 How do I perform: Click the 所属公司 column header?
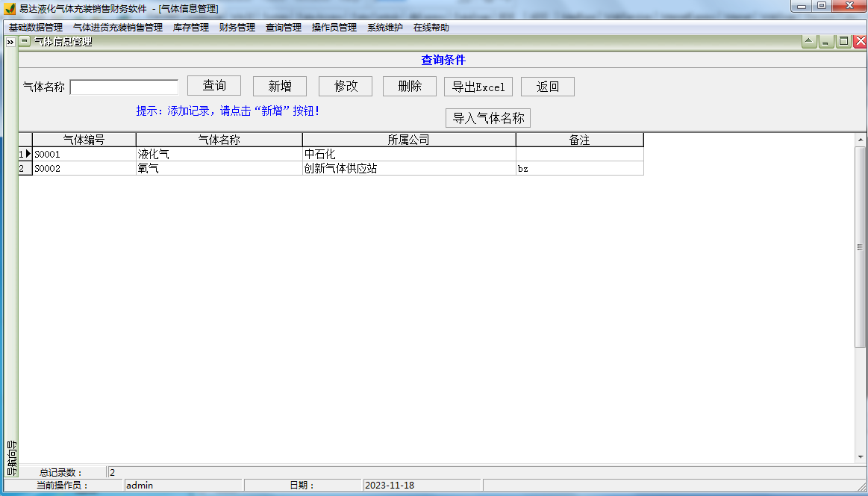[409, 140]
